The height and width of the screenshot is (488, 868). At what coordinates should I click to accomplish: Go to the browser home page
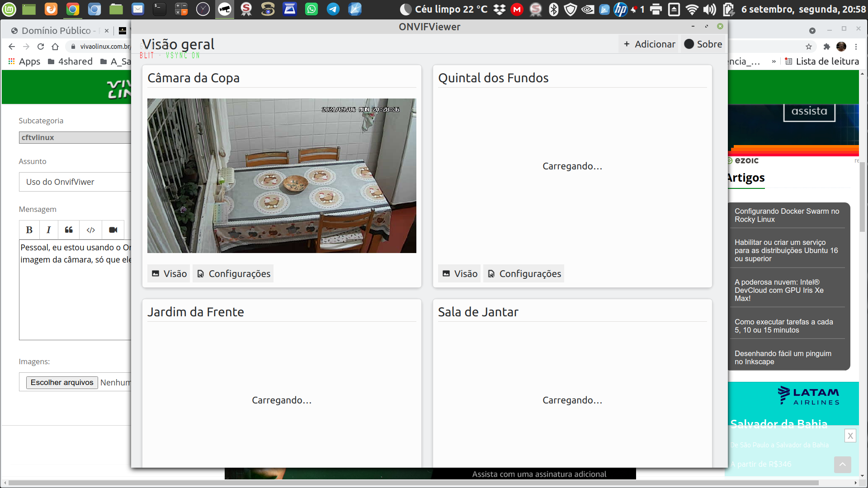coord(55,47)
